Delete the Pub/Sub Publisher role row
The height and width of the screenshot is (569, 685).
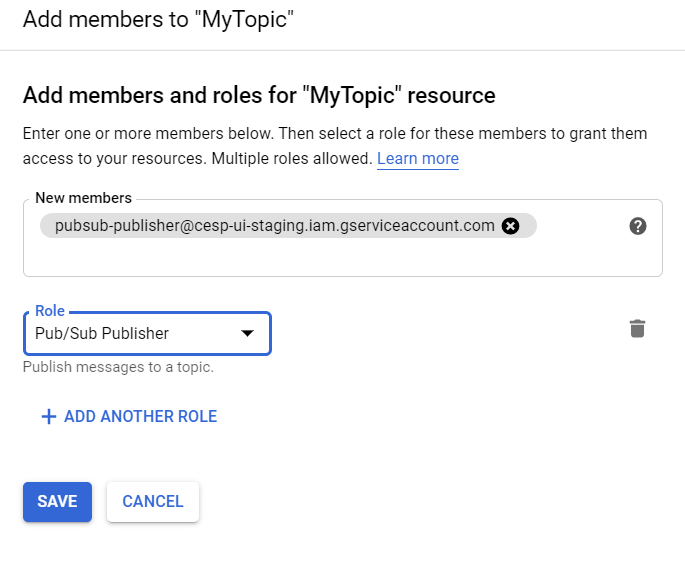[x=637, y=329]
